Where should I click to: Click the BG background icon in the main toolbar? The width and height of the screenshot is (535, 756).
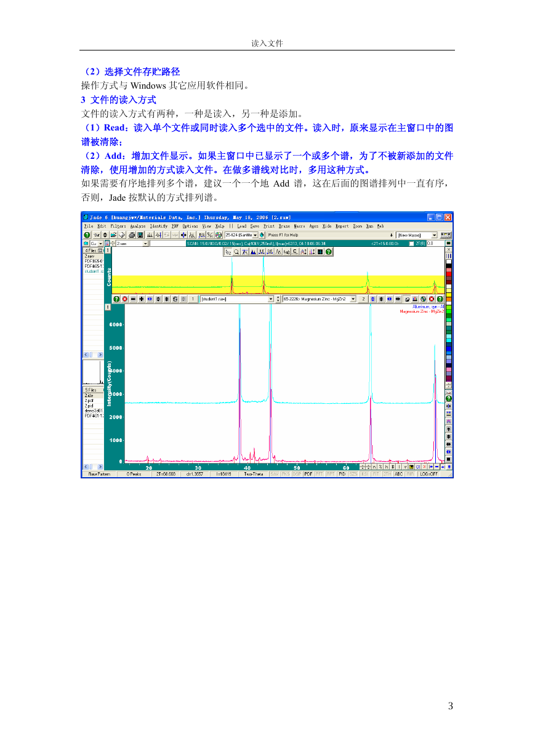[x=201, y=235]
